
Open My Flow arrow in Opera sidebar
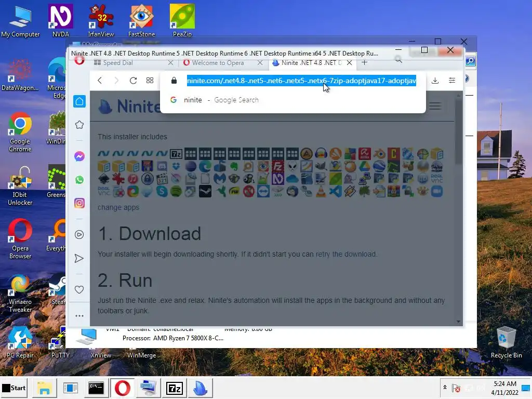[x=79, y=259]
